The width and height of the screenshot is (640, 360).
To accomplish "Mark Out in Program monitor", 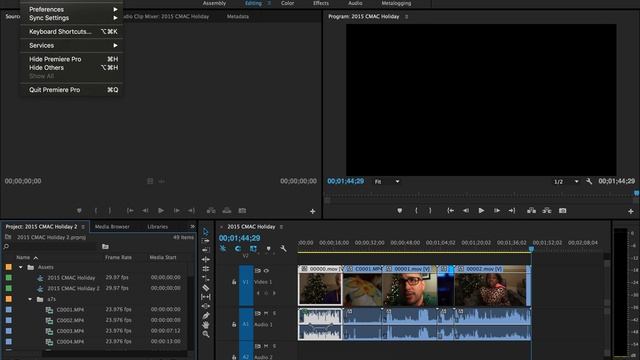I will pos(430,211).
